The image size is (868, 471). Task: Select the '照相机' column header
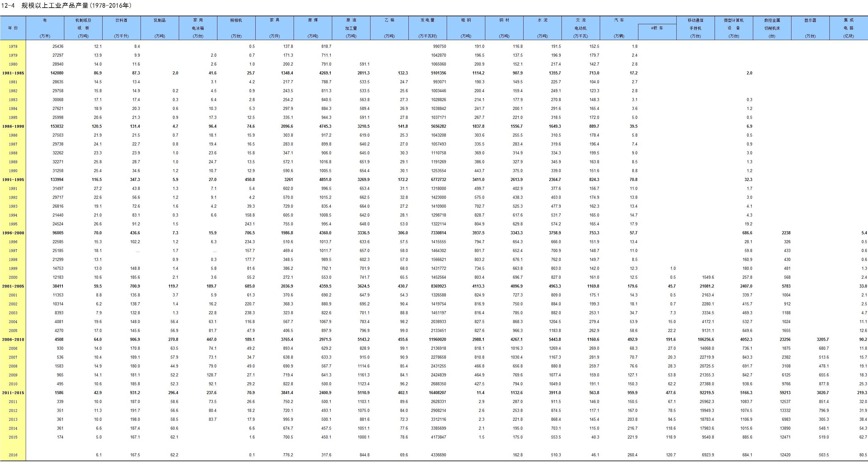point(236,28)
